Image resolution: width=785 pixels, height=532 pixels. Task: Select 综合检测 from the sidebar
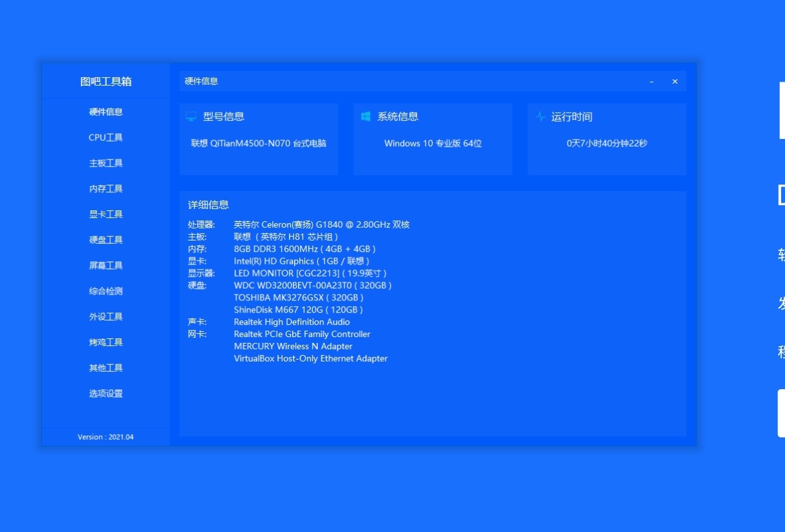click(106, 291)
